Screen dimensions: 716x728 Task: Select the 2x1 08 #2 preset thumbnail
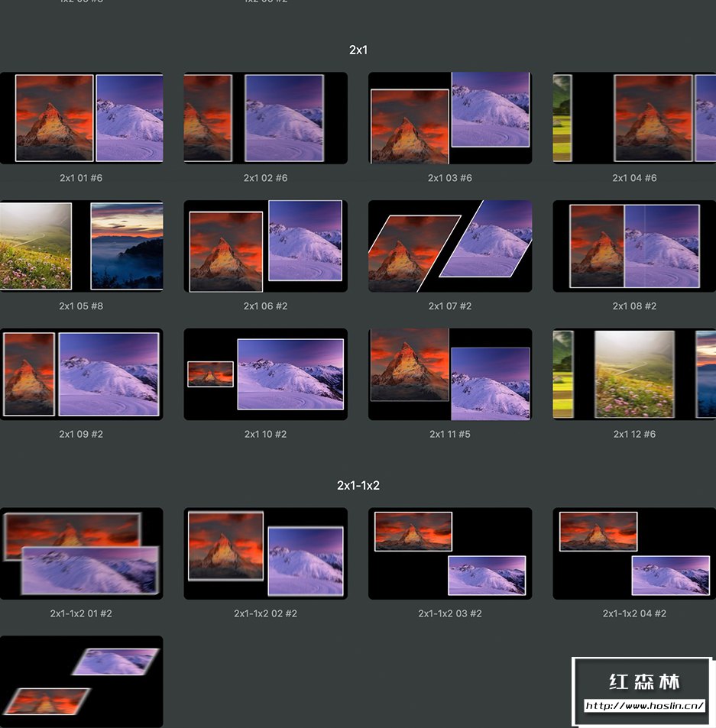634,246
